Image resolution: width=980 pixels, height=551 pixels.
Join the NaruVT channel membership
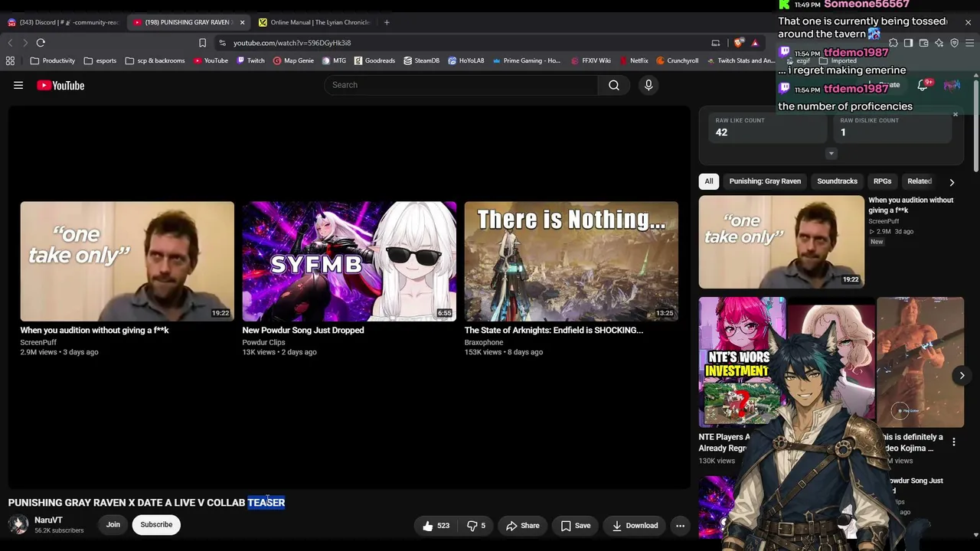(x=113, y=525)
